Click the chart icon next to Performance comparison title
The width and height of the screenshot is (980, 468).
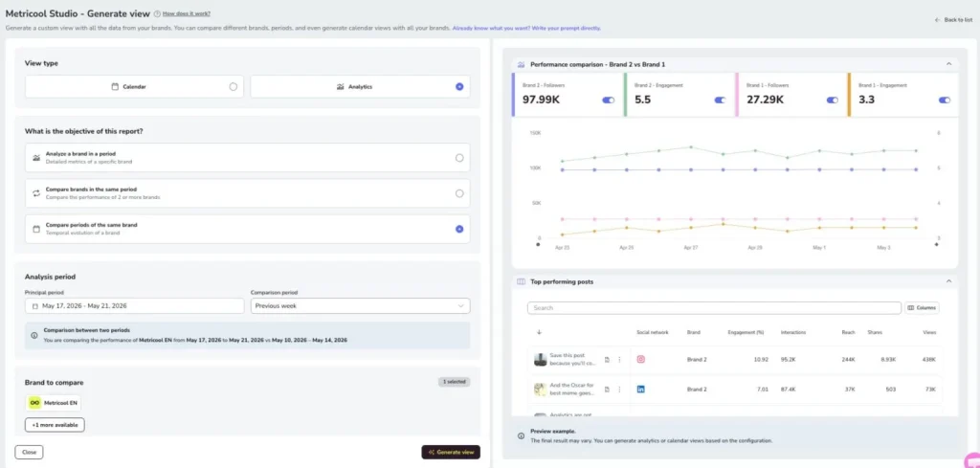[522, 64]
